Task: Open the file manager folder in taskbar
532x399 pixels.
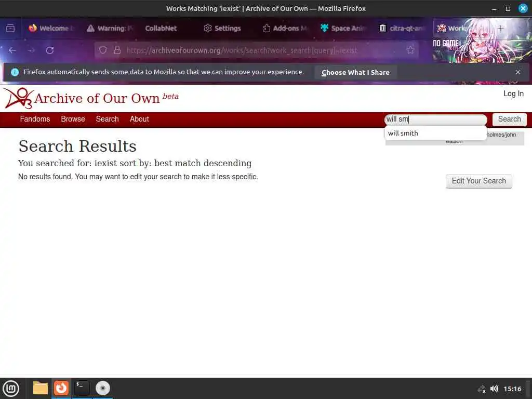Action: [41, 388]
